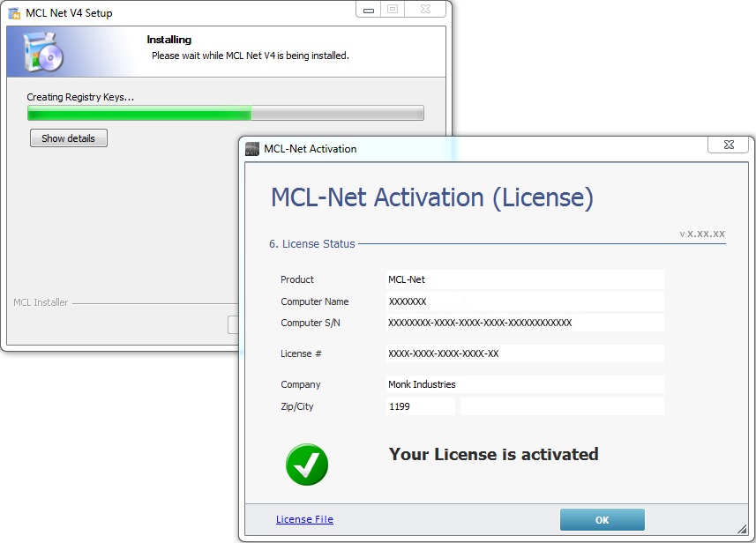The image size is (756, 543).
Task: Click the "Installing" header text
Action: click(169, 40)
